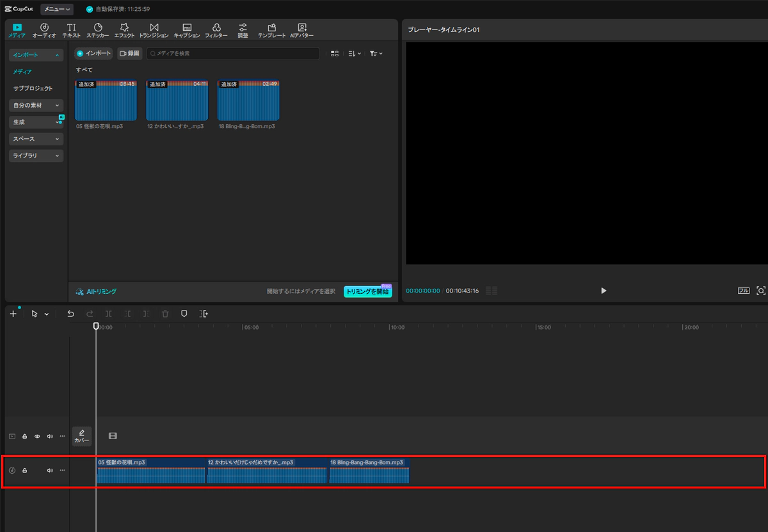Viewport: 768px width, 532px height.
Task: Focus the メディアを検索 search field
Action: point(233,54)
